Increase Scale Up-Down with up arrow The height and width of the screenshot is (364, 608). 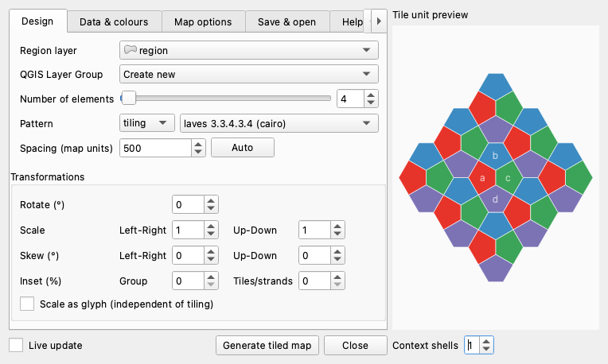coord(337,227)
